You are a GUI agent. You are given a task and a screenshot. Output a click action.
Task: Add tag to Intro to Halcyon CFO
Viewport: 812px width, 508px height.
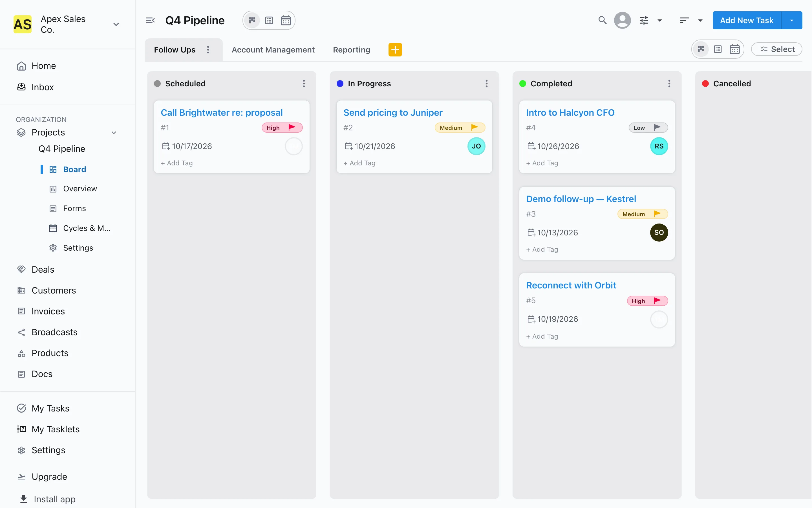pos(542,163)
